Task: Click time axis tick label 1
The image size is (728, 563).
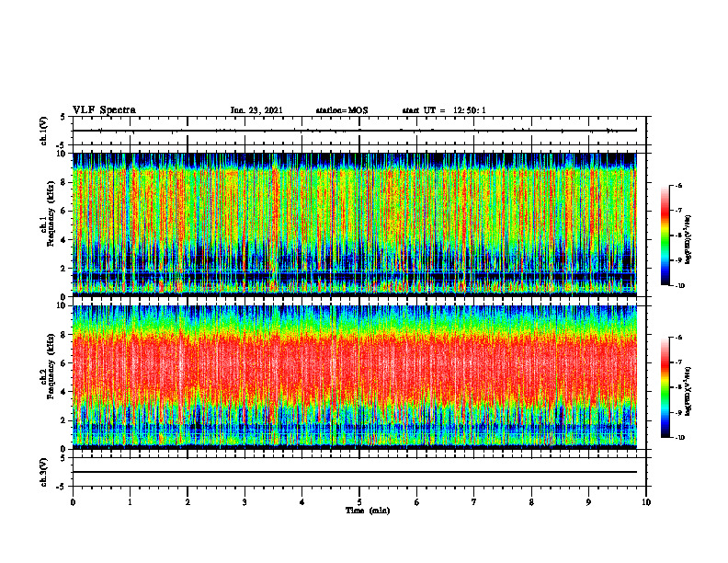Action: [x=130, y=502]
